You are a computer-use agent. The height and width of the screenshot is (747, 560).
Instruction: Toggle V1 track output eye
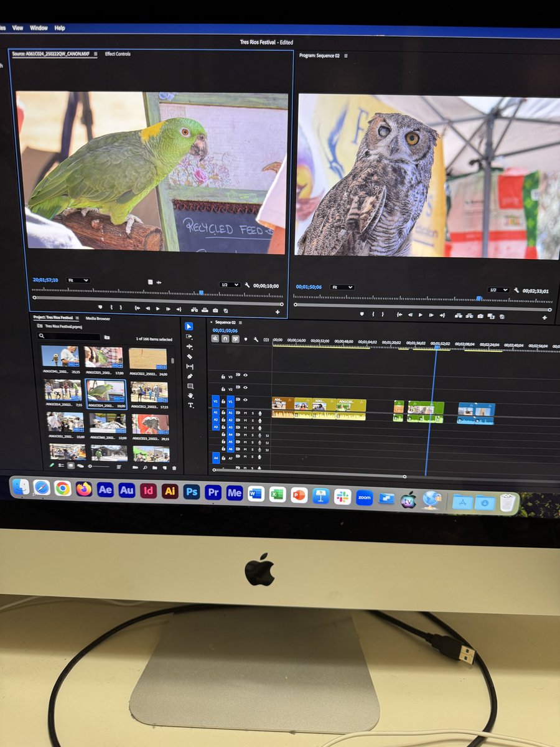click(246, 400)
